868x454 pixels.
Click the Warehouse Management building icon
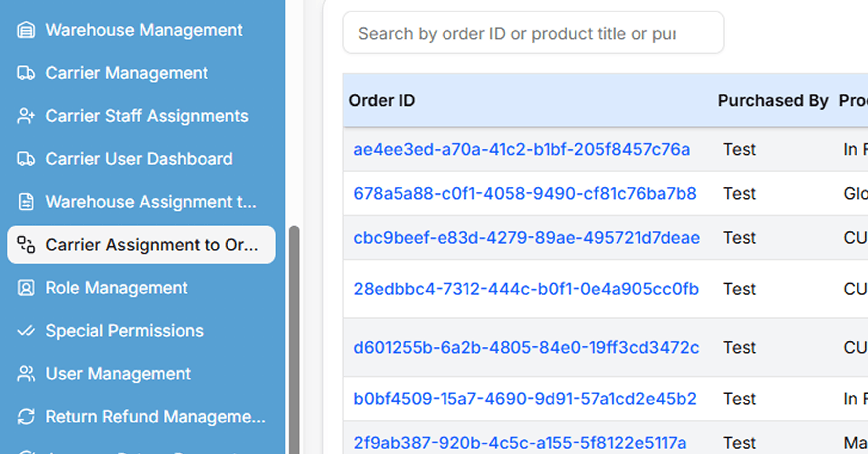pyautogui.click(x=26, y=30)
